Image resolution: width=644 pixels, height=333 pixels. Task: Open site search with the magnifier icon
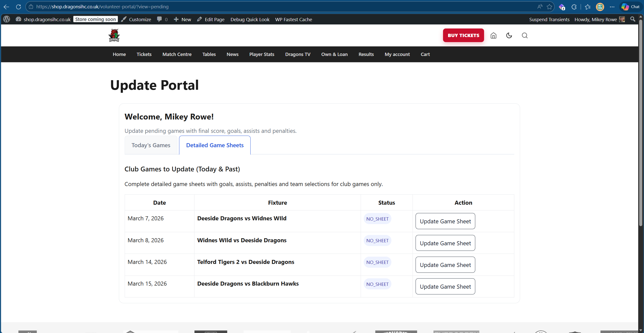coord(525,36)
